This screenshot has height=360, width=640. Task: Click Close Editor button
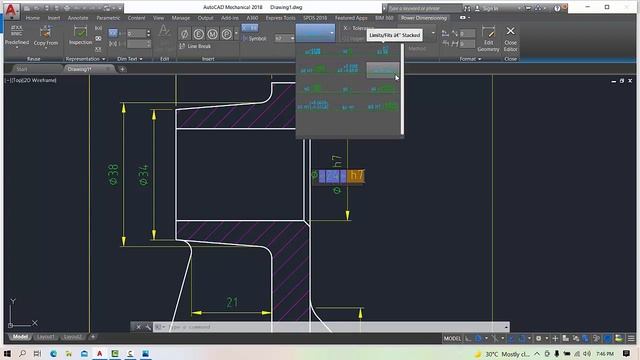[510, 39]
